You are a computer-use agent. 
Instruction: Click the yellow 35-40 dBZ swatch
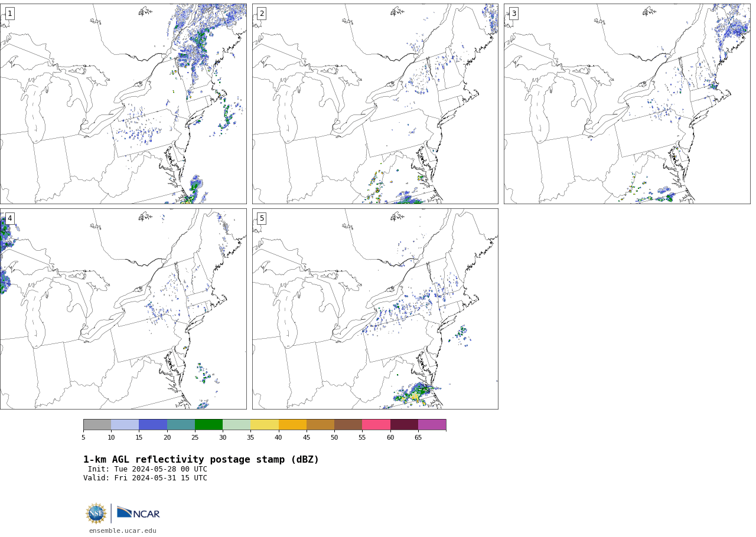tap(265, 425)
